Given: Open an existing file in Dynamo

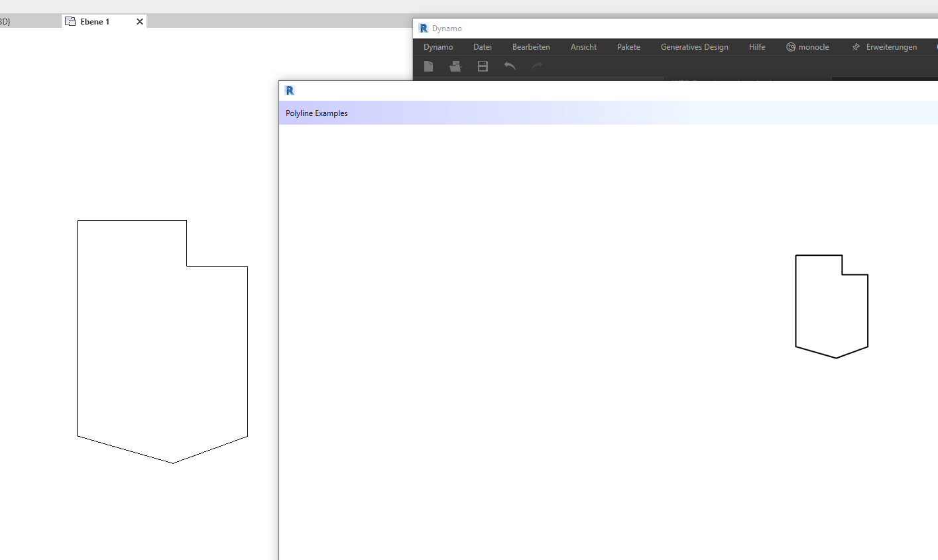Looking at the screenshot, I should point(455,66).
